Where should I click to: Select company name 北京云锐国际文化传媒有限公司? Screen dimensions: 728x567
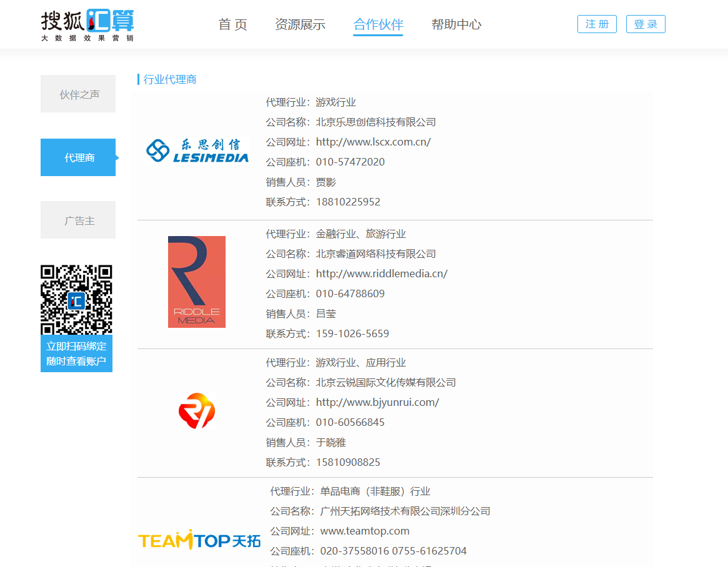click(386, 382)
